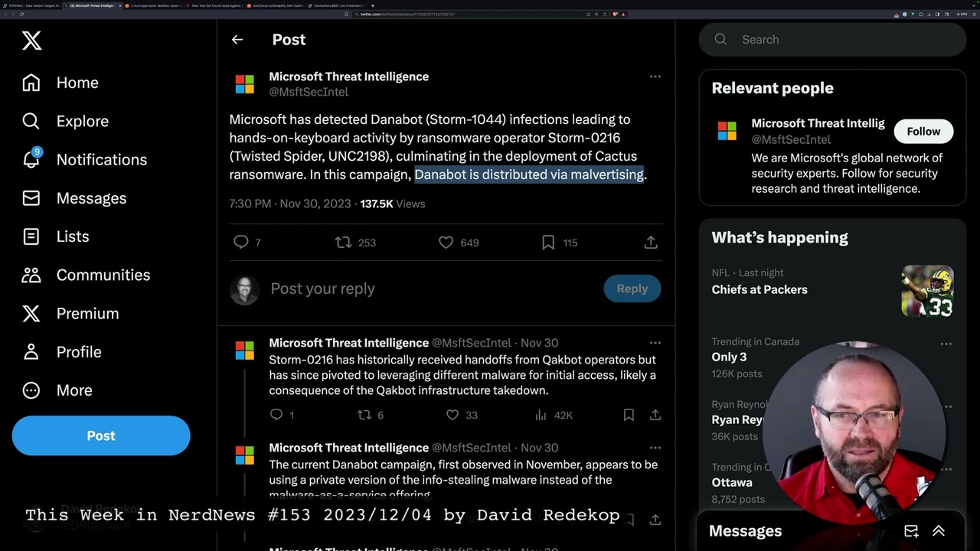The width and height of the screenshot is (980, 551).
Task: Open Notifications with 9 badge
Action: [x=84, y=159]
